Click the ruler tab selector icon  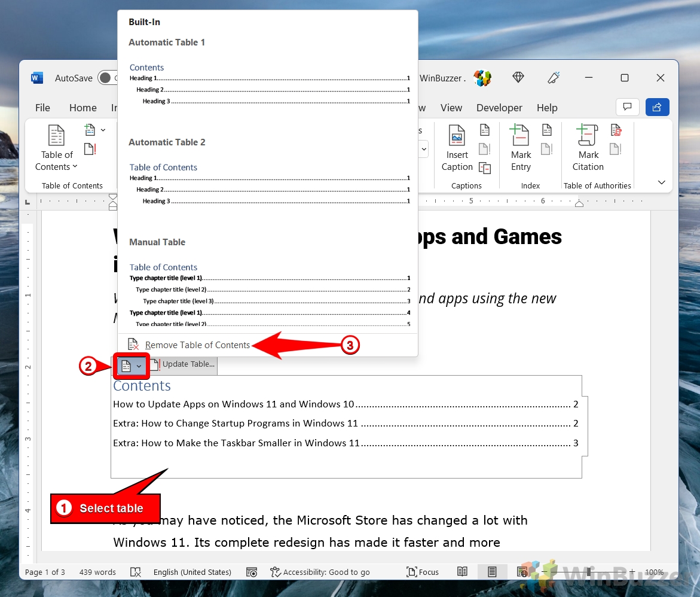[x=27, y=202]
